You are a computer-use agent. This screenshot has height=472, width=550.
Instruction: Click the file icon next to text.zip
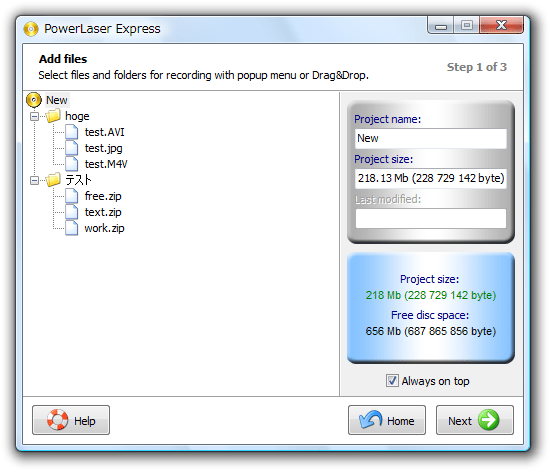tap(72, 212)
